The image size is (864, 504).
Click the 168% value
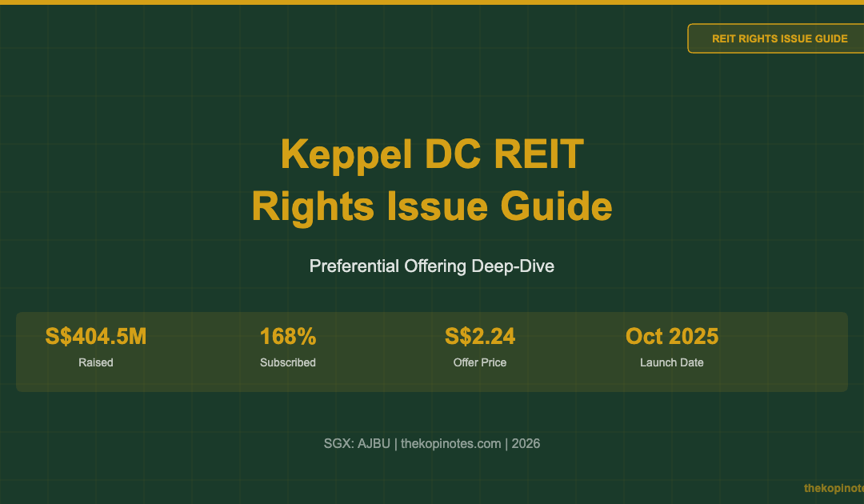pos(288,337)
